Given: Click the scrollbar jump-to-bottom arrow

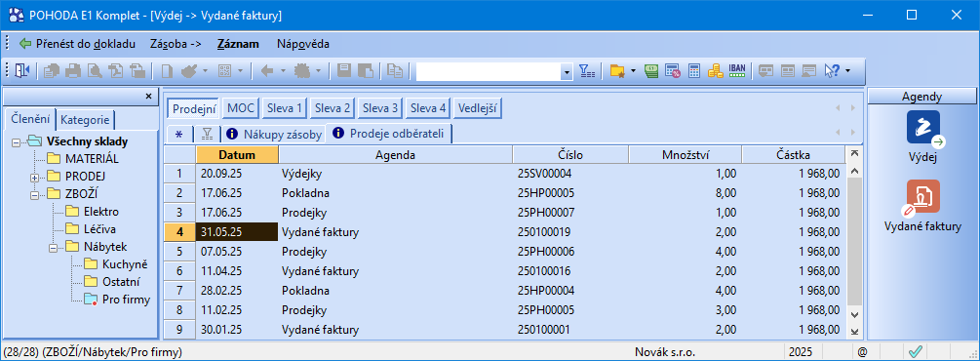Looking at the screenshot, I should (x=854, y=331).
